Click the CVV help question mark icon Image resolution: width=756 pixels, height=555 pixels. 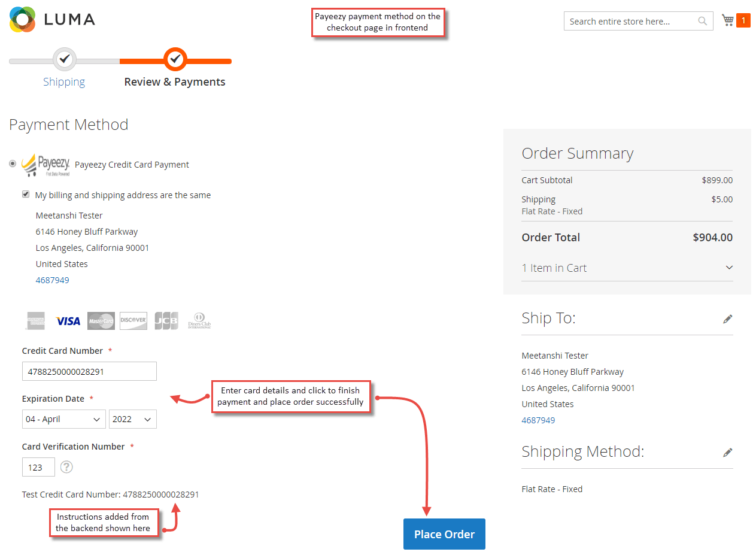(66, 467)
